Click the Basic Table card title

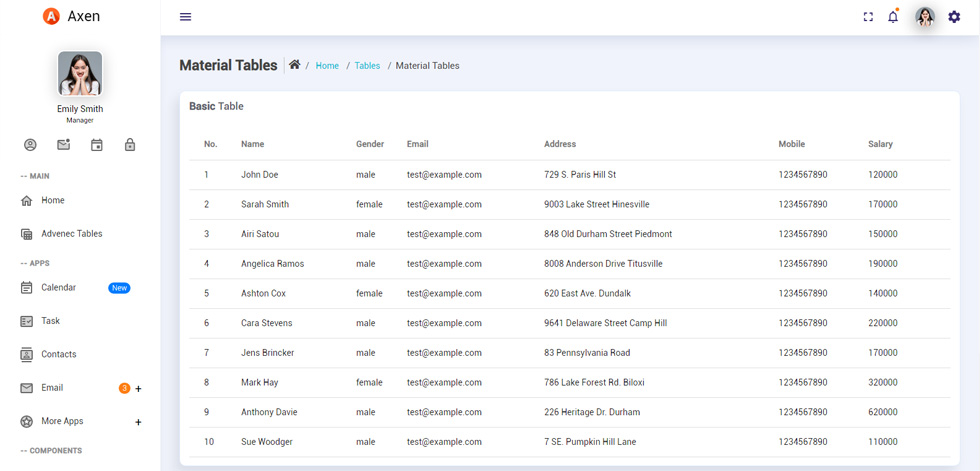(216, 106)
